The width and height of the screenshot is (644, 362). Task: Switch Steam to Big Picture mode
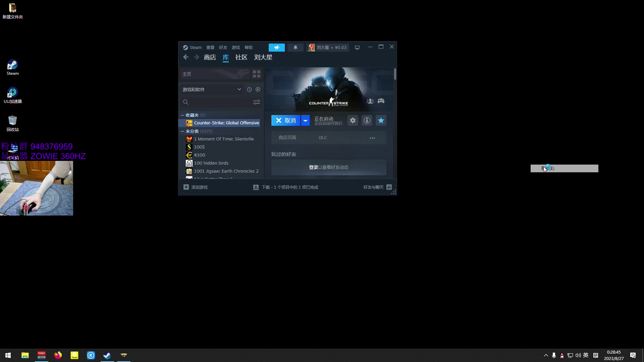tap(357, 48)
